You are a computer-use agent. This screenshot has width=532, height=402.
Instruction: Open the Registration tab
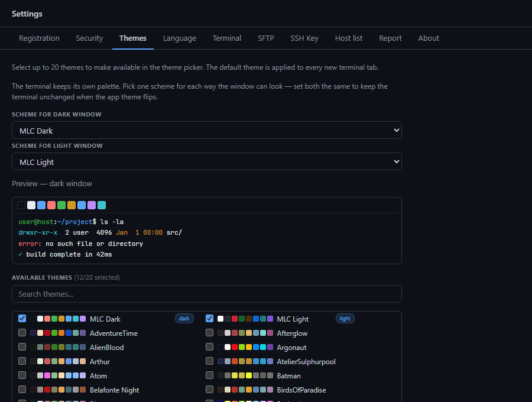[39, 38]
